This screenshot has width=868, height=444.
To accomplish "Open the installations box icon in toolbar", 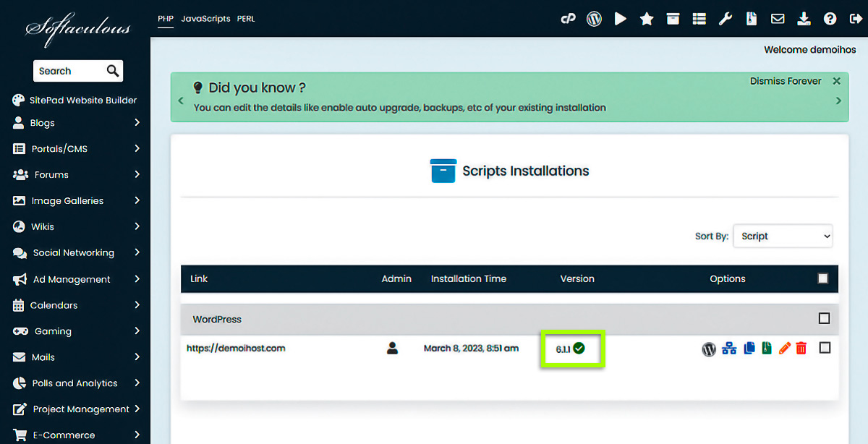I will pyautogui.click(x=673, y=19).
